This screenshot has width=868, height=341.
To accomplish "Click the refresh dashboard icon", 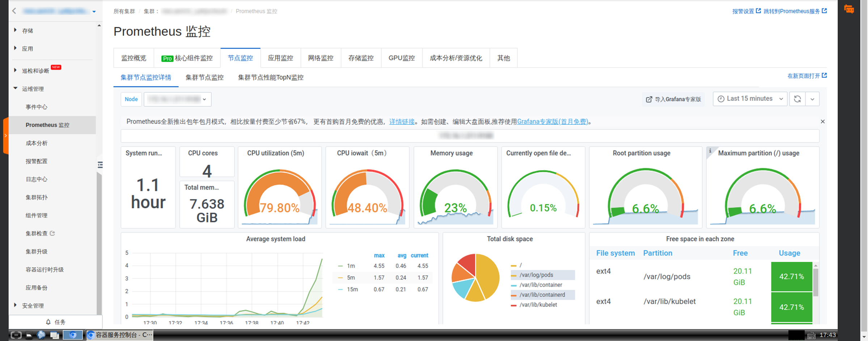I will coord(797,99).
